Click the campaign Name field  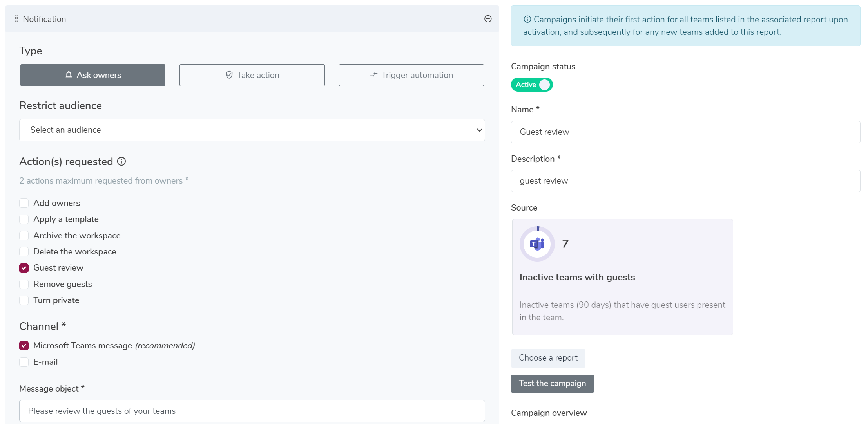tap(685, 132)
